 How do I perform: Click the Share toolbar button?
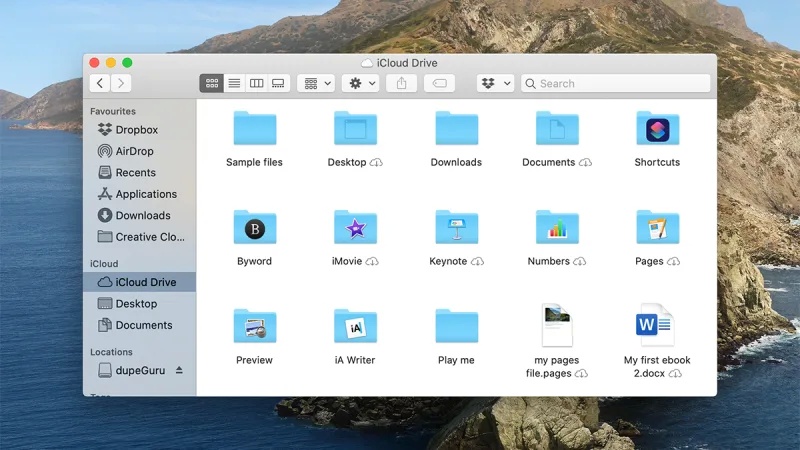402,83
